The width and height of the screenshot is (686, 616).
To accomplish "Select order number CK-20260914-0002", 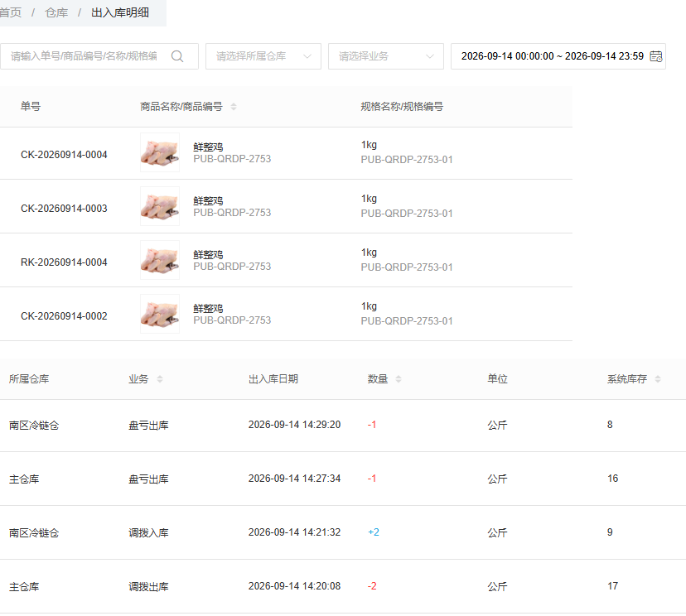I will pos(64,316).
